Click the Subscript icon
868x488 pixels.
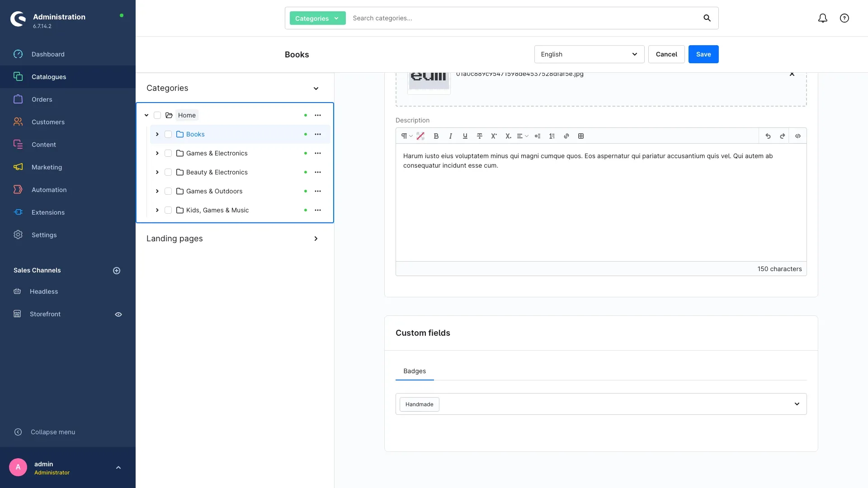coord(508,136)
